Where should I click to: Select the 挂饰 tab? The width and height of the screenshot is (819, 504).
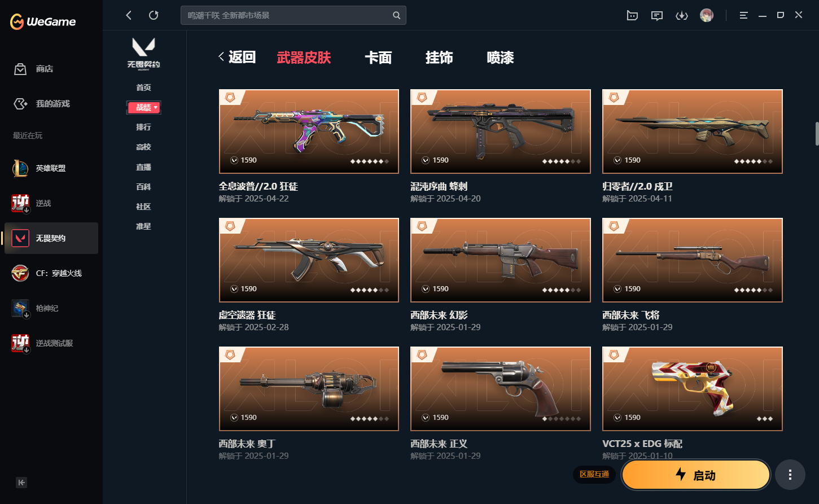[439, 58]
